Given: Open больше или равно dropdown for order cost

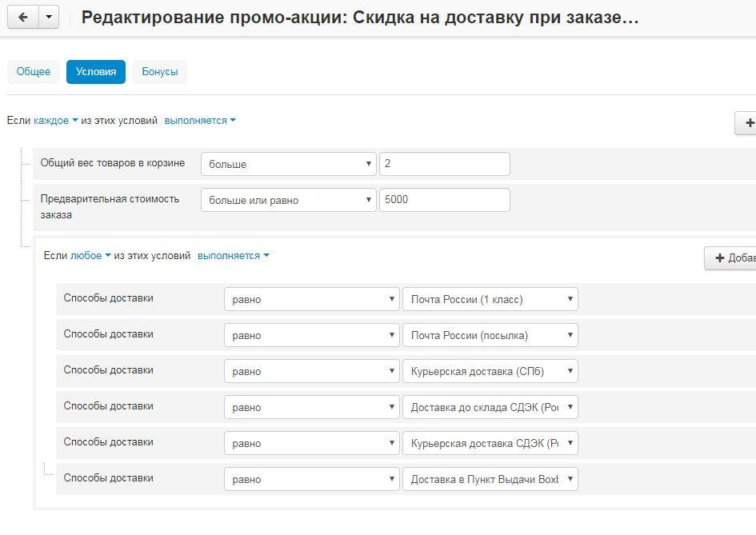Looking at the screenshot, I should coord(288,200).
